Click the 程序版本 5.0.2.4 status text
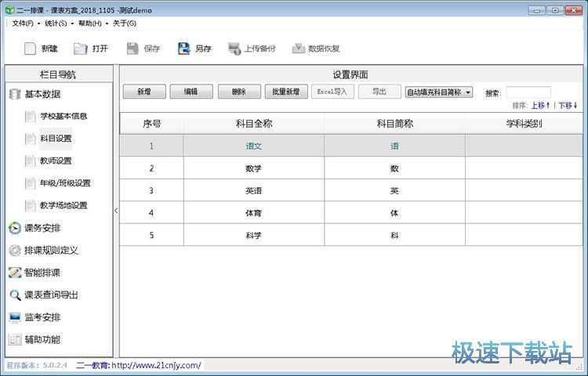588x376 pixels. click(37, 365)
